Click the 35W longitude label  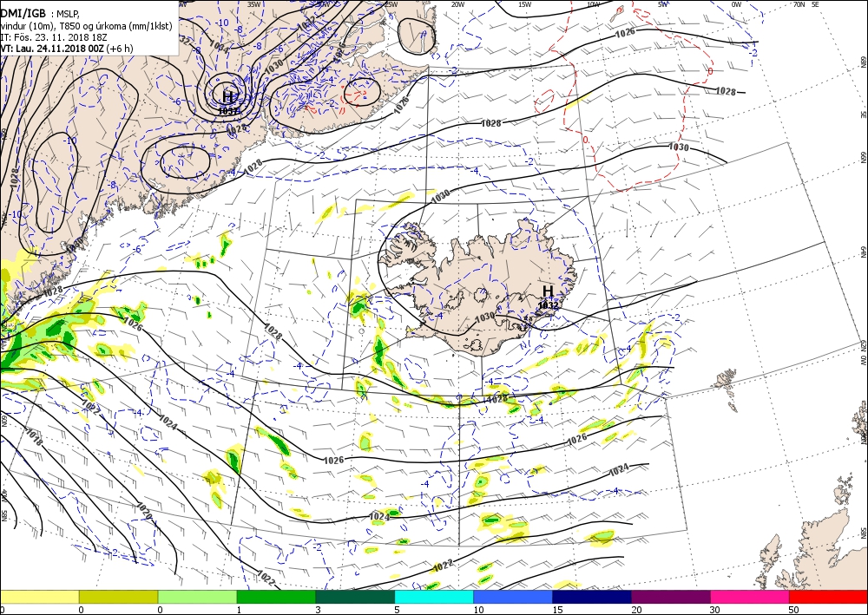point(254,3)
